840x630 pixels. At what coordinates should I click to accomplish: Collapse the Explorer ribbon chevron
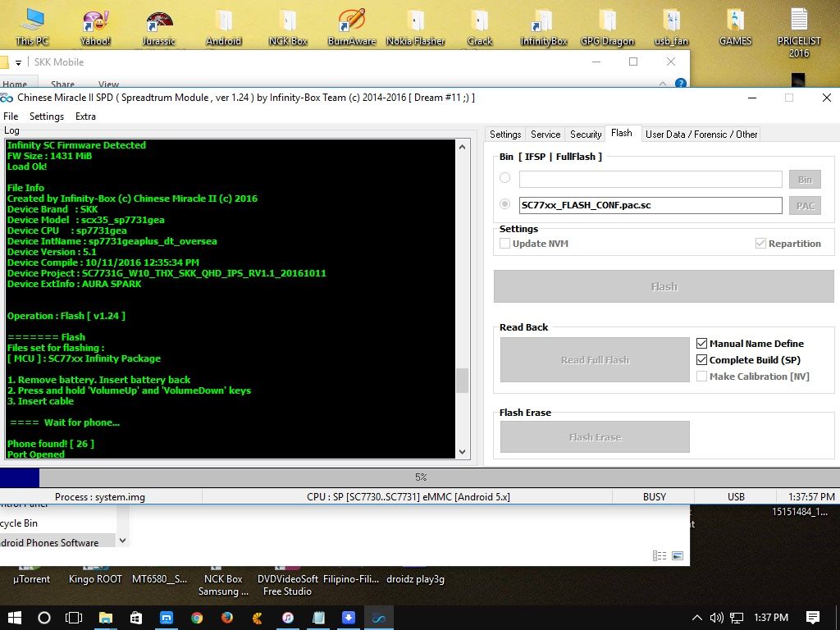pos(663,83)
